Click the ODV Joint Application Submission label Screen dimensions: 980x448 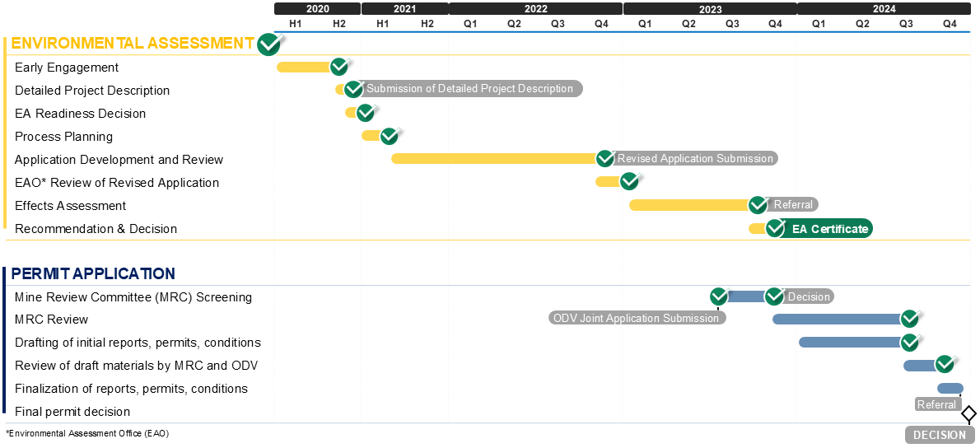pos(637,318)
